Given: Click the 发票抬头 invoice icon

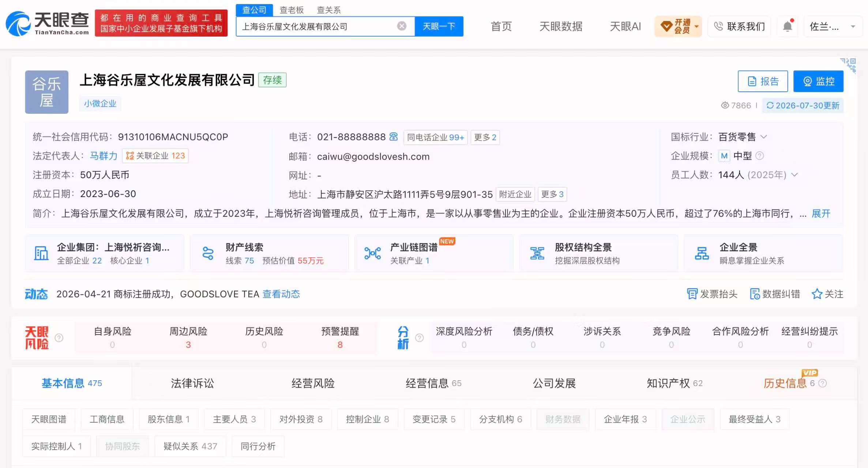Looking at the screenshot, I should pyautogui.click(x=692, y=294).
